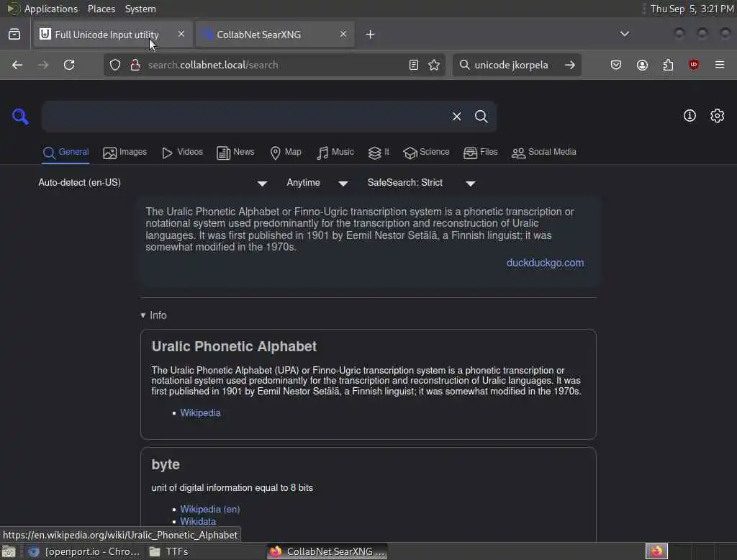Click show desktop icon in bottom panel
Viewport: 737px width, 560px height.
pos(9,551)
